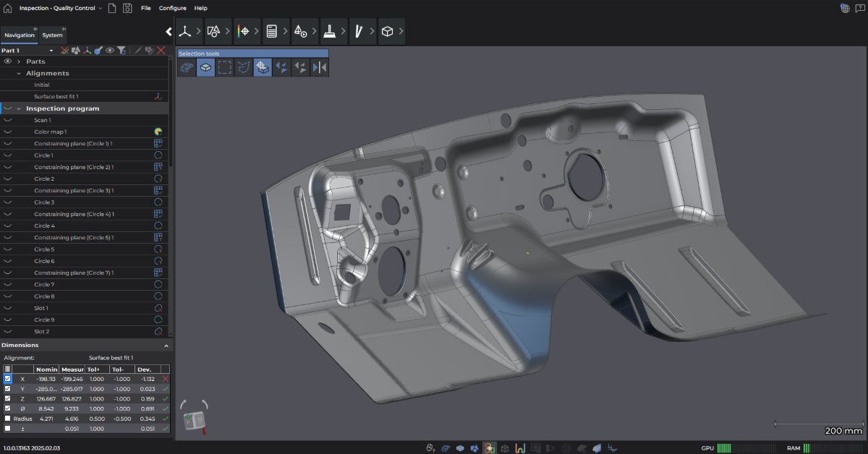The image size is (868, 454).
Task: Open the Alignment step in the workflow toolbar
Action: pos(185,32)
